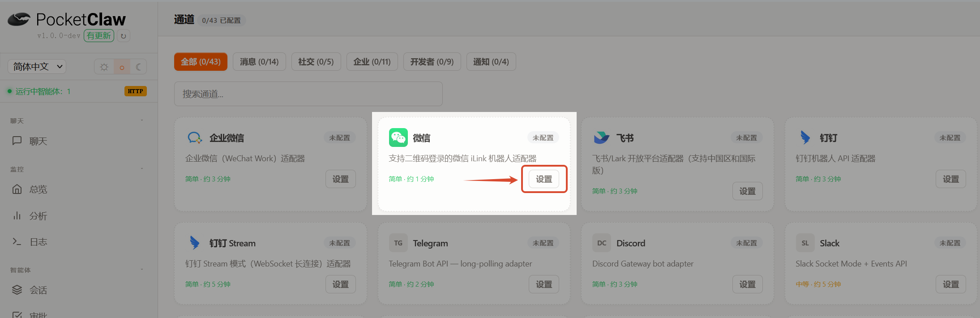Click 未配置 badge on Slack card
Image resolution: width=980 pixels, height=318 pixels.
click(950, 243)
